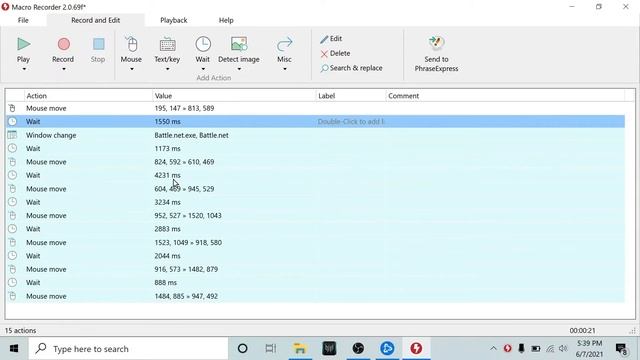The height and width of the screenshot is (360, 640).
Task: Open the File menu
Action: [x=23, y=20]
